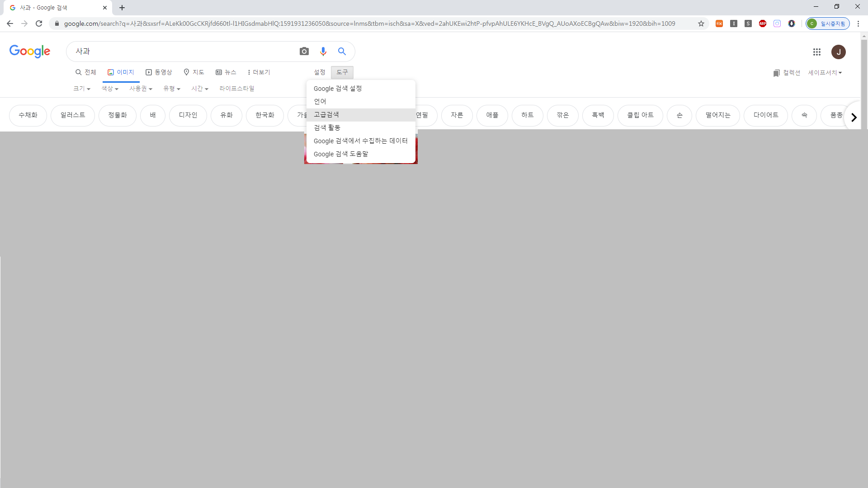Switch to the 동영상 tab
This screenshot has width=868, height=488.
point(159,72)
